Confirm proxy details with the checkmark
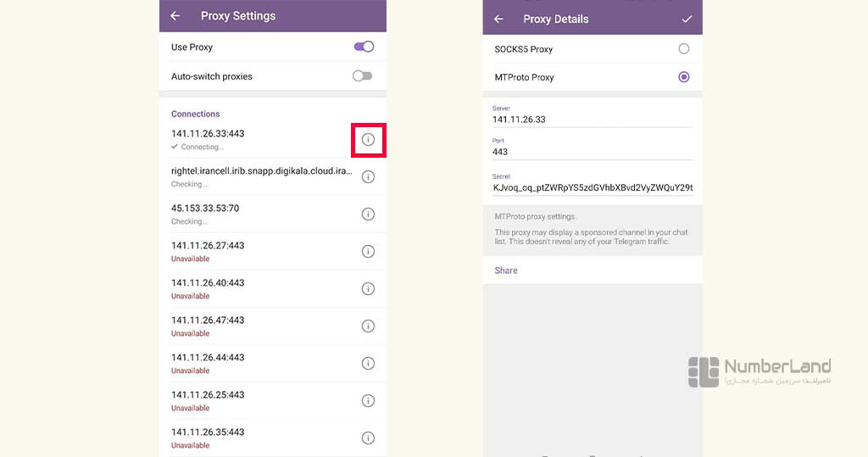The height and width of the screenshot is (457, 868). tap(687, 19)
